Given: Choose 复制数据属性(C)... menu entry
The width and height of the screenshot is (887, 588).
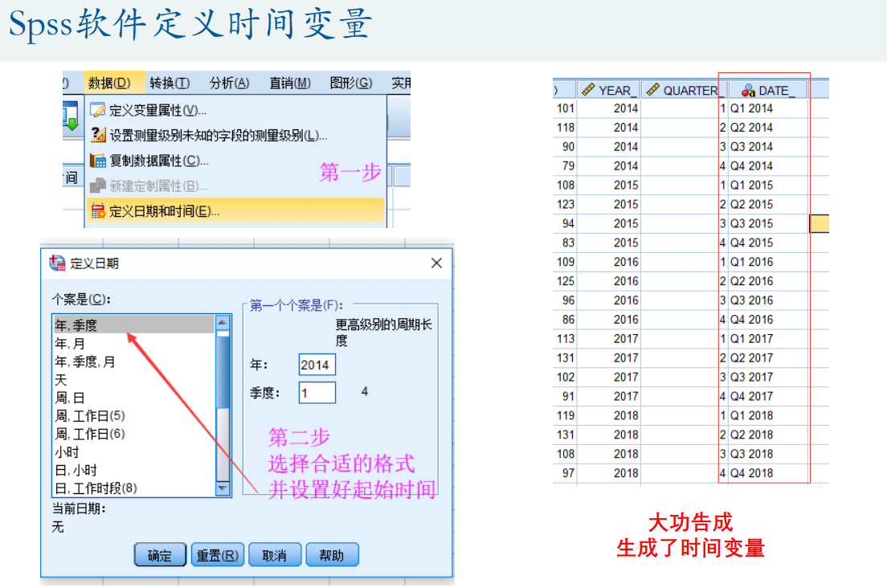Looking at the screenshot, I should click(x=236, y=161).
